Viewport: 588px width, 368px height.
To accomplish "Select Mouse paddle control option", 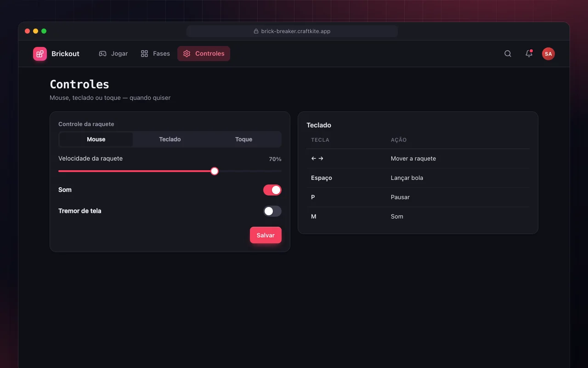I will (96, 139).
